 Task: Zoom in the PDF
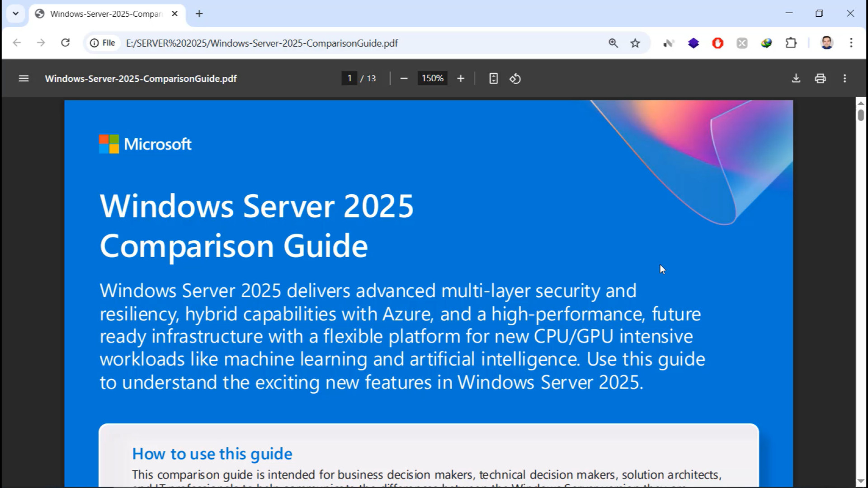point(460,79)
